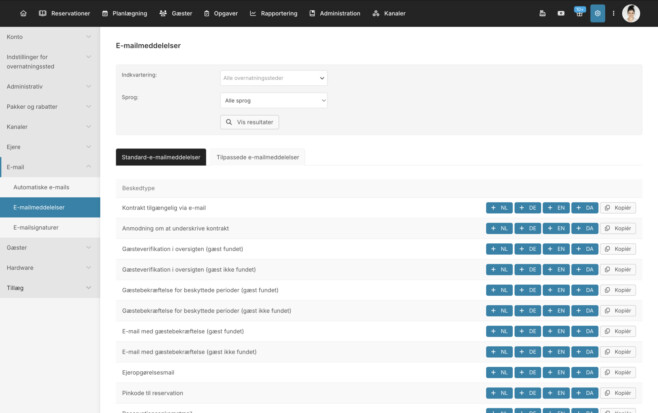Expand the Administrativ sidebar section
The width and height of the screenshot is (658, 413).
[50, 86]
